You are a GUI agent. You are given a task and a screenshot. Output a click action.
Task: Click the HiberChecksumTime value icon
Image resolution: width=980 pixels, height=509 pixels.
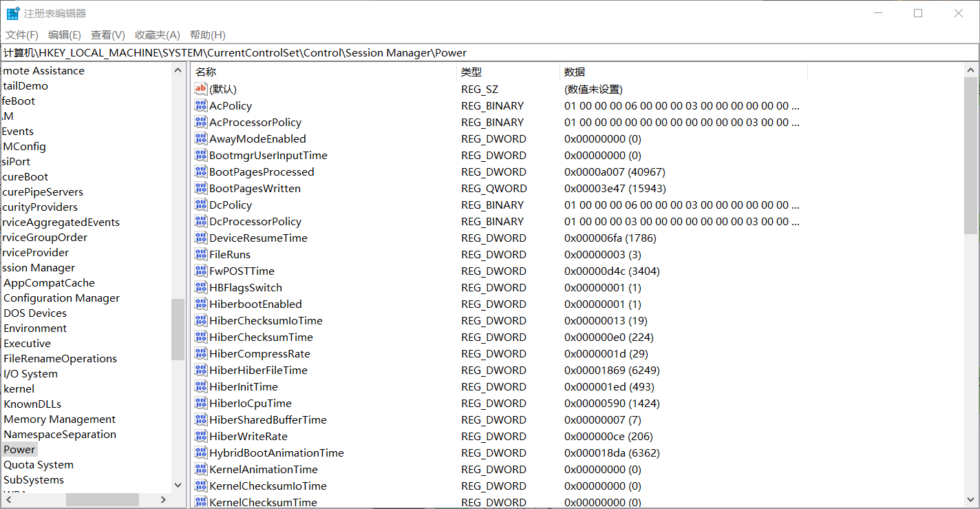[x=201, y=337]
